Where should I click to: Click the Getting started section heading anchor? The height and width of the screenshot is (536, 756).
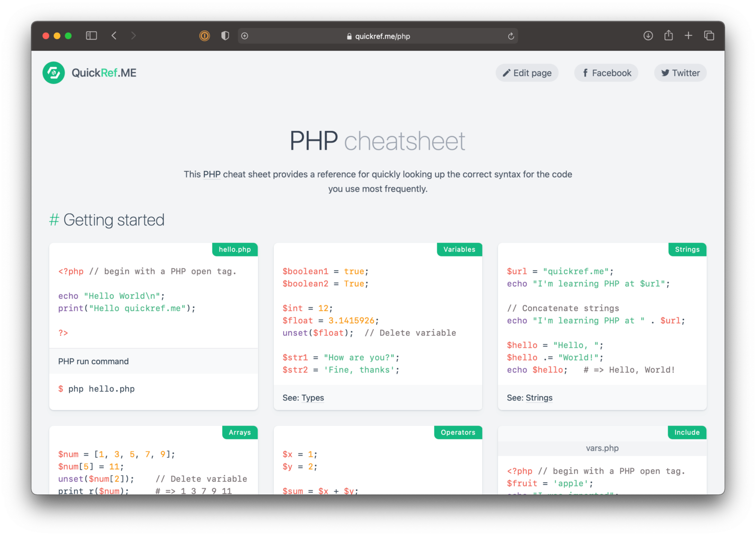pyautogui.click(x=53, y=220)
